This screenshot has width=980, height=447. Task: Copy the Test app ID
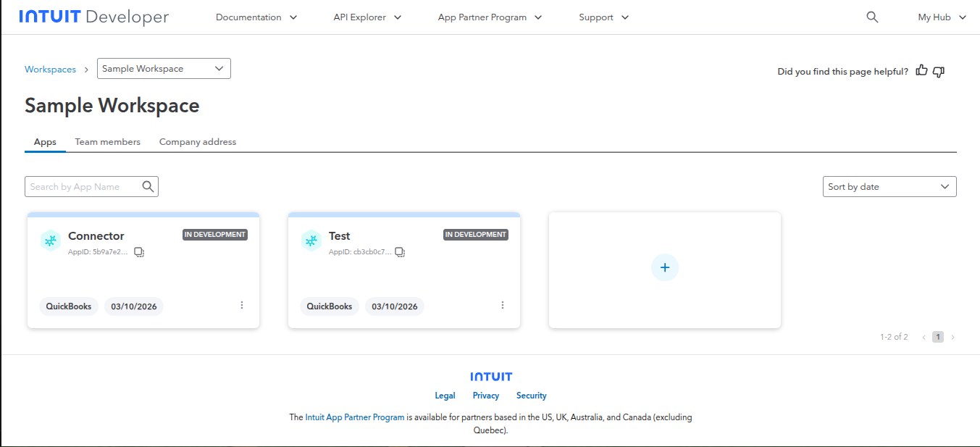coord(400,252)
